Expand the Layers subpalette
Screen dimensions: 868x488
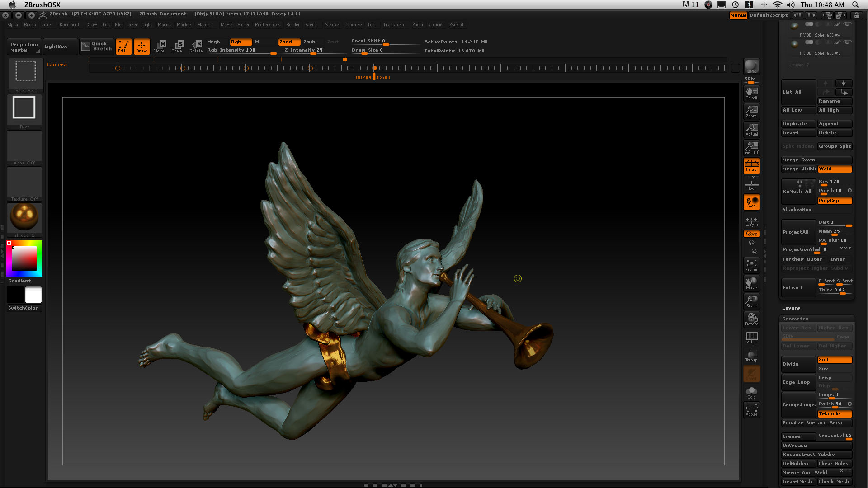point(791,308)
